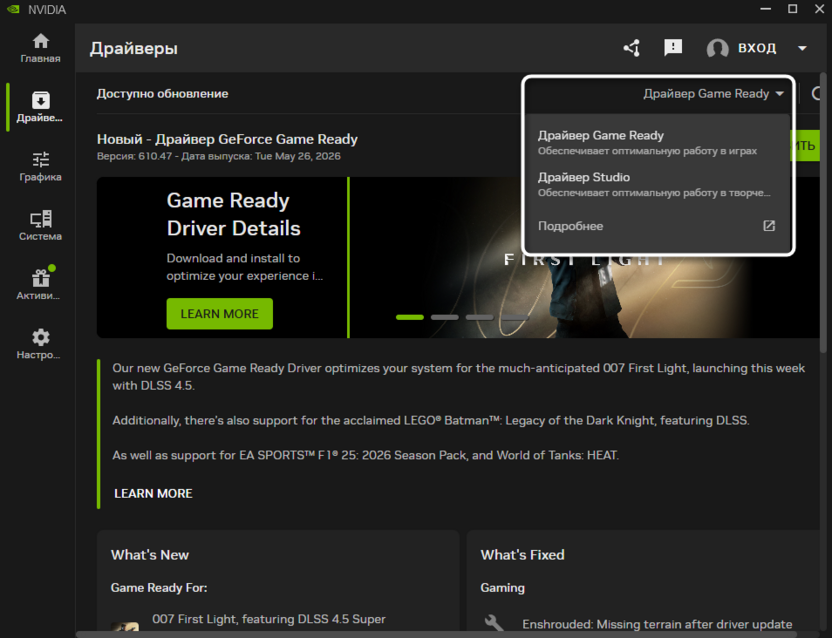Select the first carousel indicator
The height and width of the screenshot is (638, 832).
tap(410, 317)
